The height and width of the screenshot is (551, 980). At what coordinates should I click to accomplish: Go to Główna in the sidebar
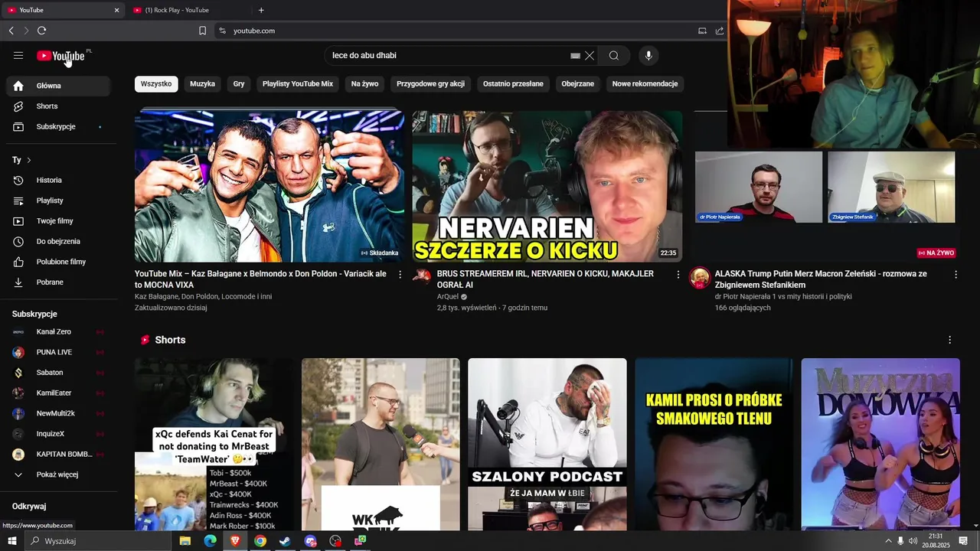coord(58,86)
